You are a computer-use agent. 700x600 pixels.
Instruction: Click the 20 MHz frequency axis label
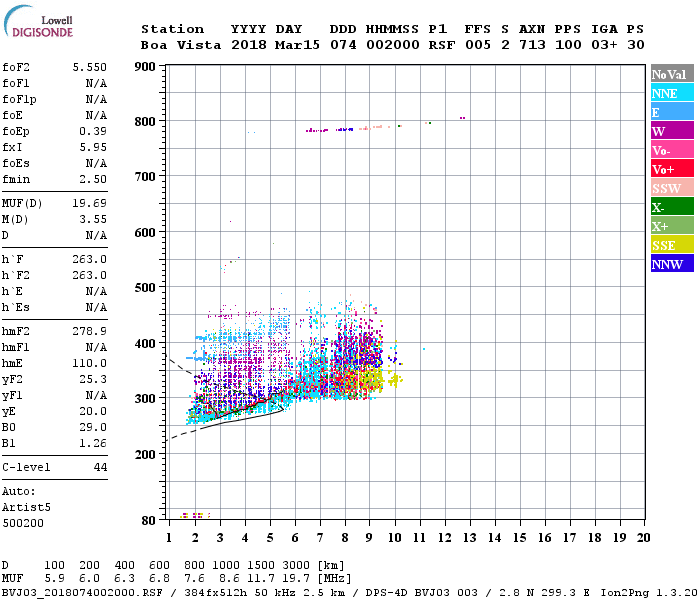point(643,538)
